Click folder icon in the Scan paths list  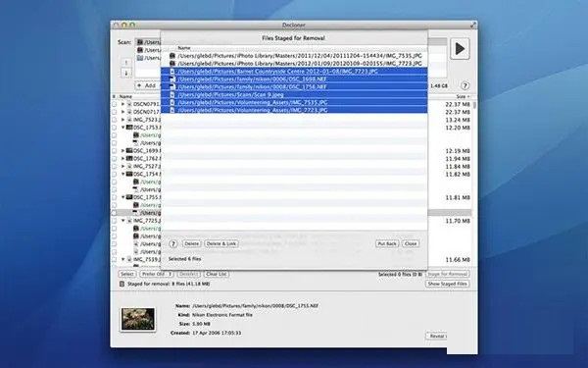(x=140, y=58)
